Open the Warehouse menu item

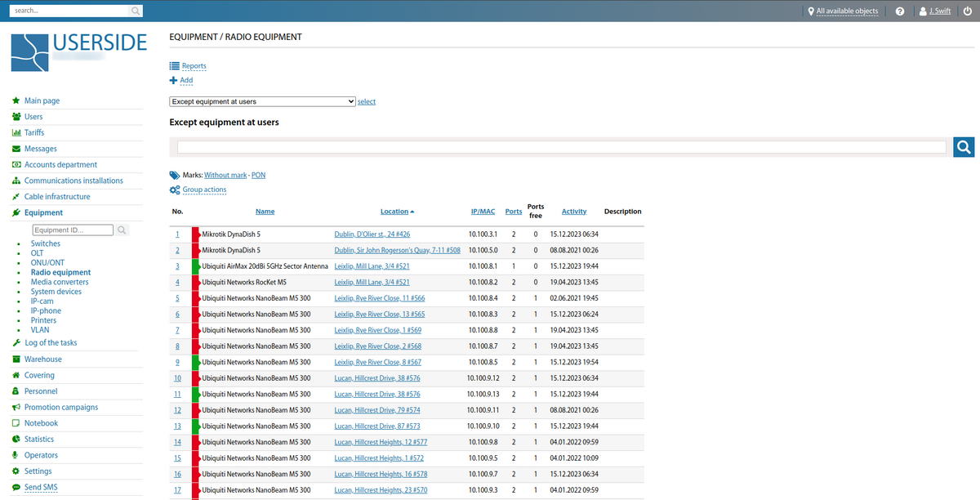pyautogui.click(x=42, y=359)
